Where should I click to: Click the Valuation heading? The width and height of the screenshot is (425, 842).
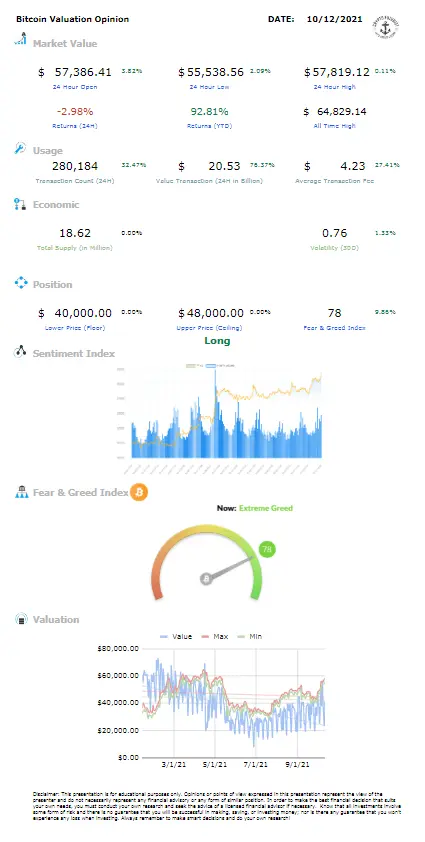(56, 619)
